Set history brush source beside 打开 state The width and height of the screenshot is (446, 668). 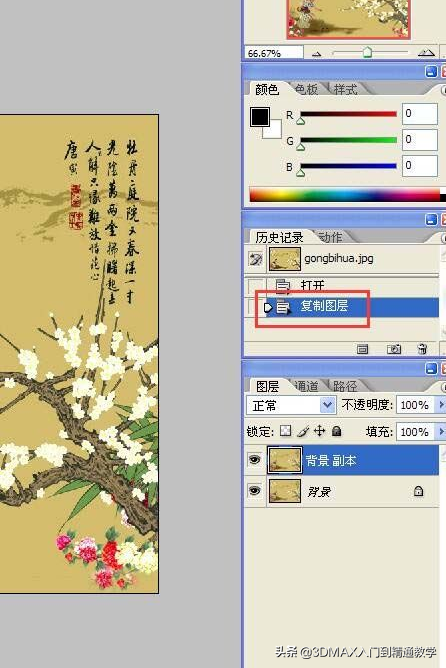[x=256, y=285]
